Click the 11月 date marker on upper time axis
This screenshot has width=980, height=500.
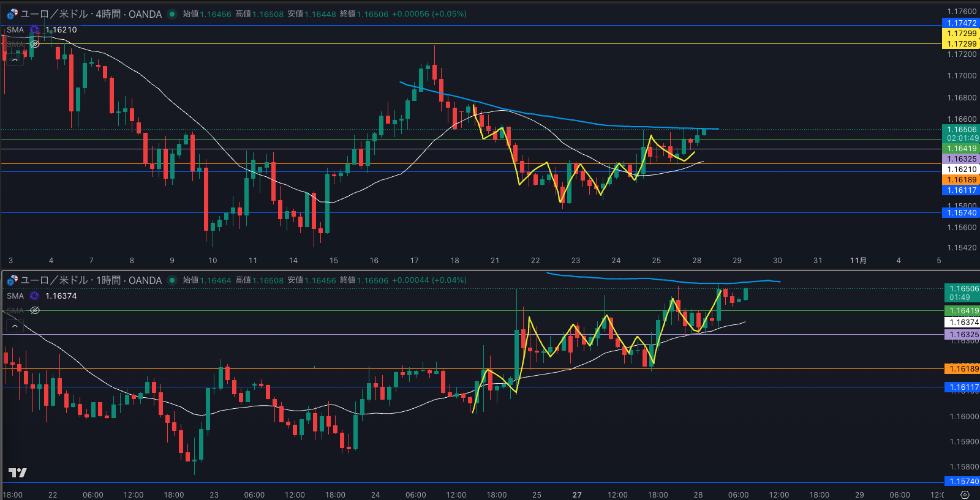click(x=858, y=261)
